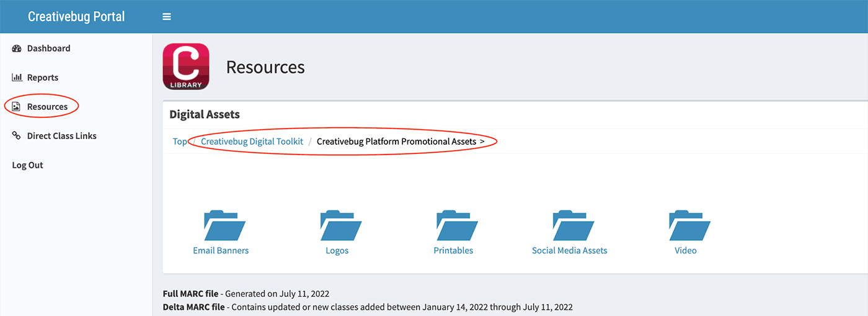This screenshot has width=868, height=316.
Task: Click the Full MARC file text
Action: (x=191, y=294)
